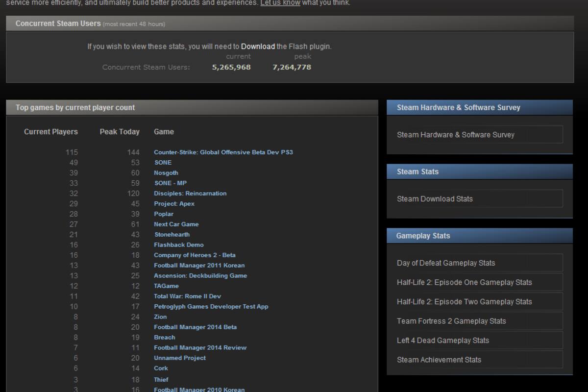The width and height of the screenshot is (588, 392).
Task: Open Petroglyph Games Developer Test App
Action: (211, 307)
